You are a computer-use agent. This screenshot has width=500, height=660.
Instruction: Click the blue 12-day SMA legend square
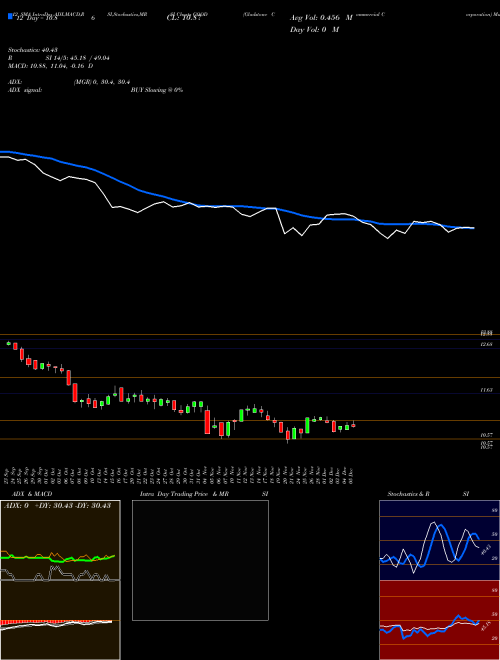(x=11, y=17)
